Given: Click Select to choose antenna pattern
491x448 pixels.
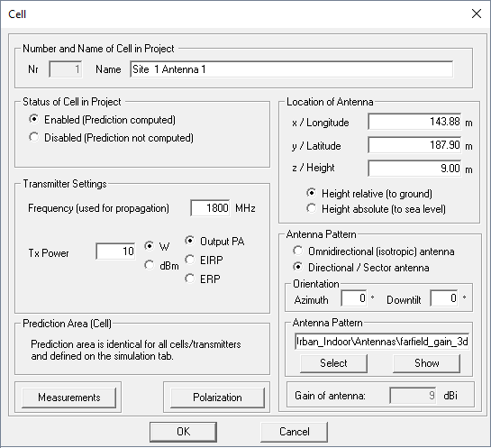Looking at the screenshot, I should [333, 363].
